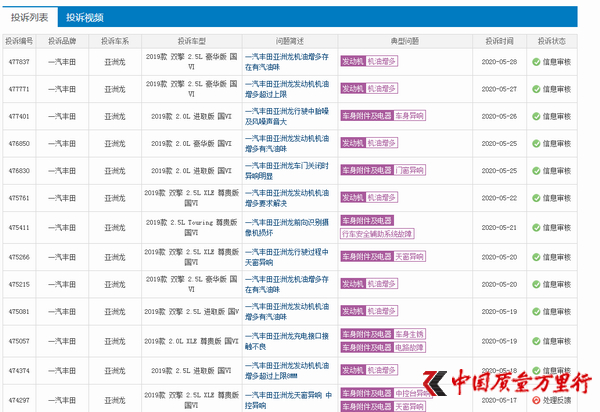Click 车身异响 tag in complaint 477401 row
Viewport: 600px width, 412px height.
pyautogui.click(x=409, y=116)
